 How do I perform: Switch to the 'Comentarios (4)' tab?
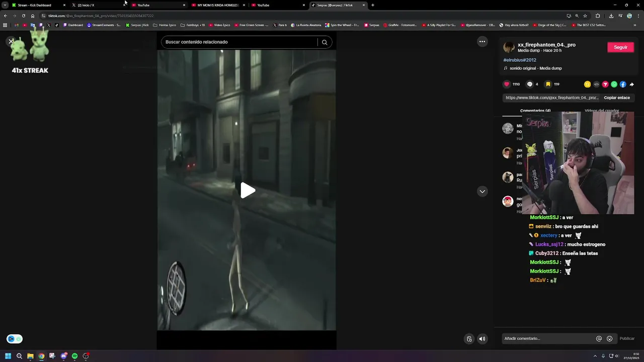tap(535, 111)
